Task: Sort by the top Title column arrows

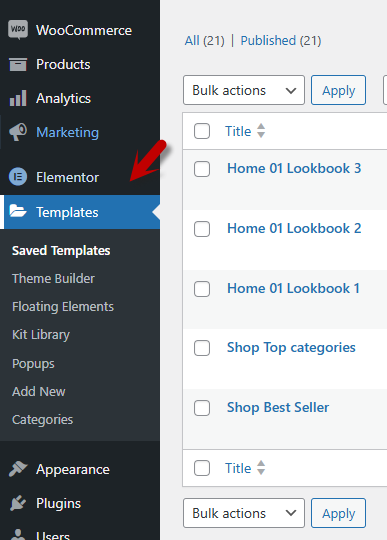Action: click(x=261, y=131)
